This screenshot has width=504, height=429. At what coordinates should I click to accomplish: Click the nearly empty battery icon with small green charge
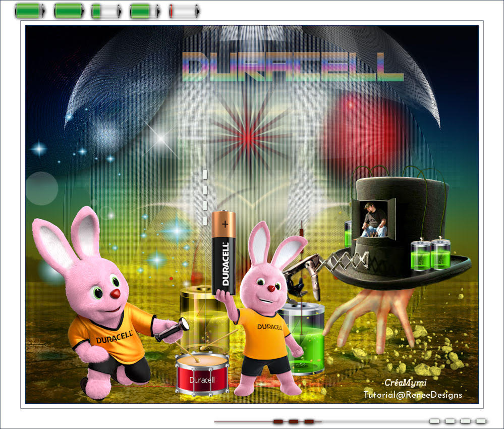[x=107, y=11]
